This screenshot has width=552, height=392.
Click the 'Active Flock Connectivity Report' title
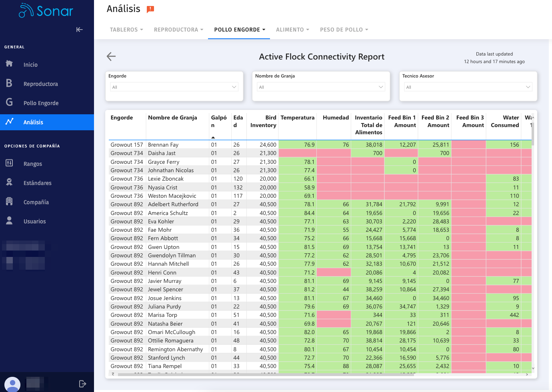pos(322,57)
